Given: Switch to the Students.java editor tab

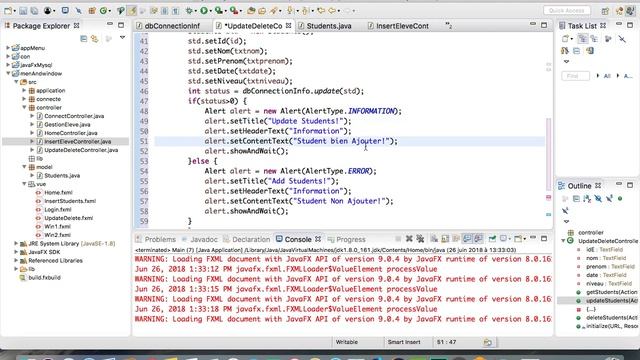Looking at the screenshot, I should coord(329,26).
